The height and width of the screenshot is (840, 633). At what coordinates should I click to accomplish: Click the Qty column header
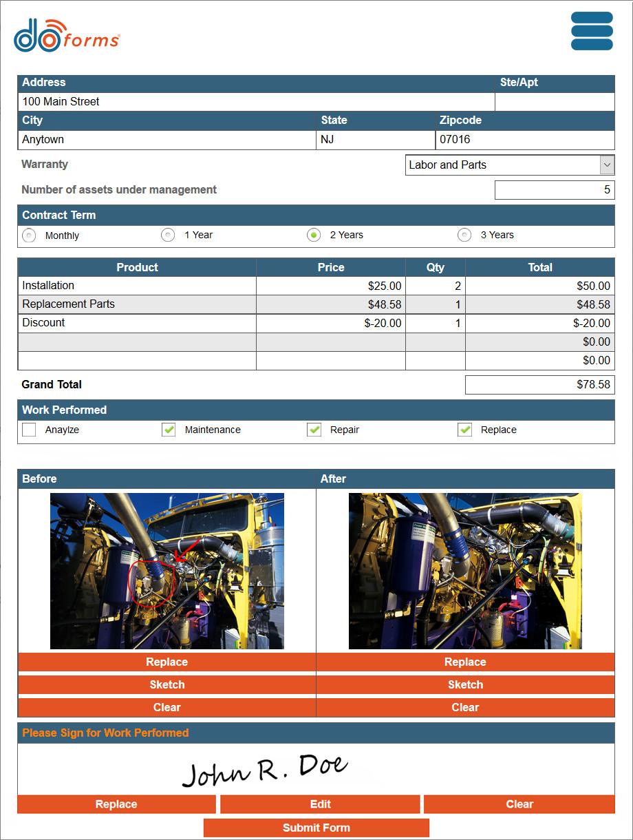[x=436, y=267]
